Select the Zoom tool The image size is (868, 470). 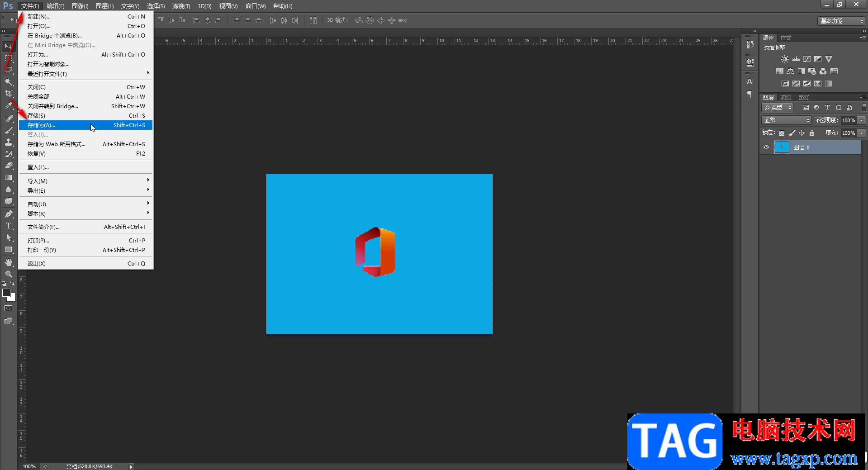coord(8,274)
